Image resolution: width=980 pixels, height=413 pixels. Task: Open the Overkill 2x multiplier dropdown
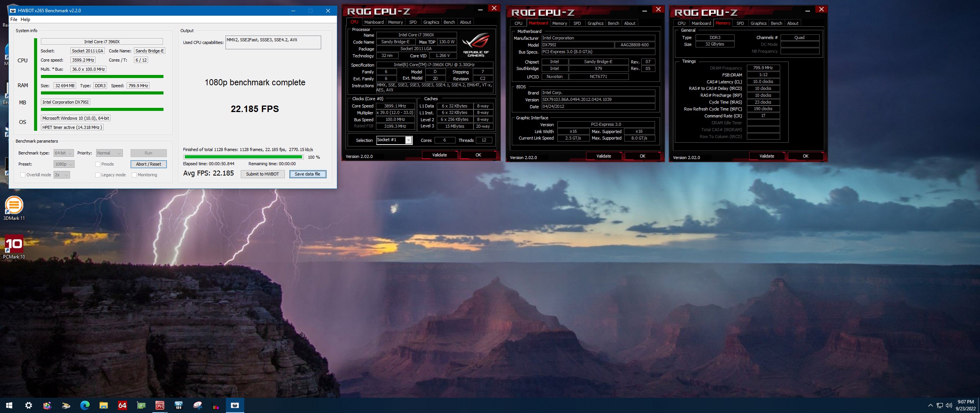(x=62, y=175)
